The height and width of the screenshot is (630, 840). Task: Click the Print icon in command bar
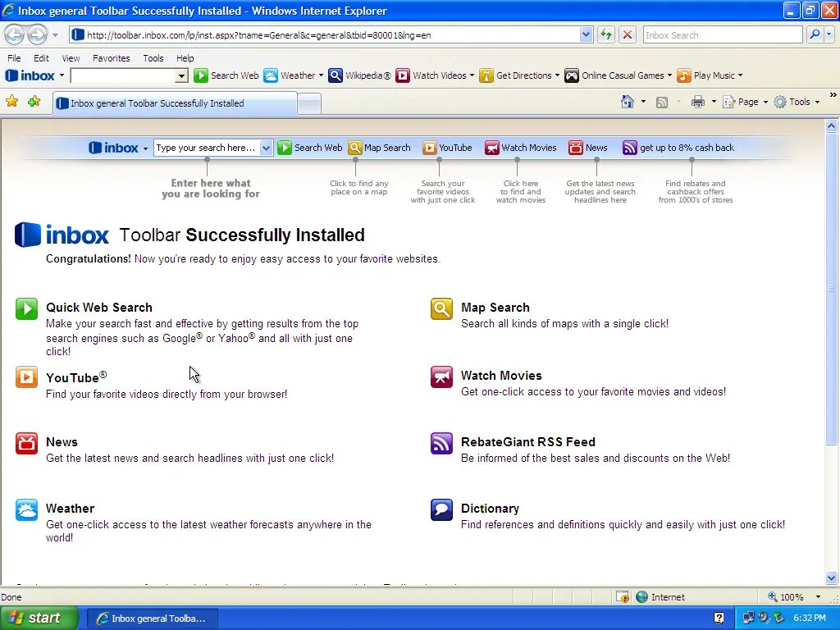[x=697, y=101]
